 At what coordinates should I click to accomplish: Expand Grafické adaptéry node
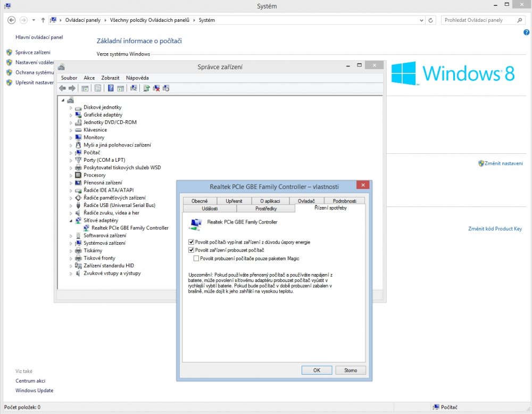point(71,115)
